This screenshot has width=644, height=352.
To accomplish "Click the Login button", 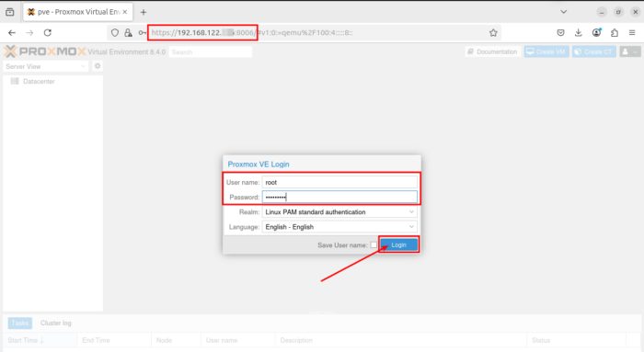I will pyautogui.click(x=398, y=244).
